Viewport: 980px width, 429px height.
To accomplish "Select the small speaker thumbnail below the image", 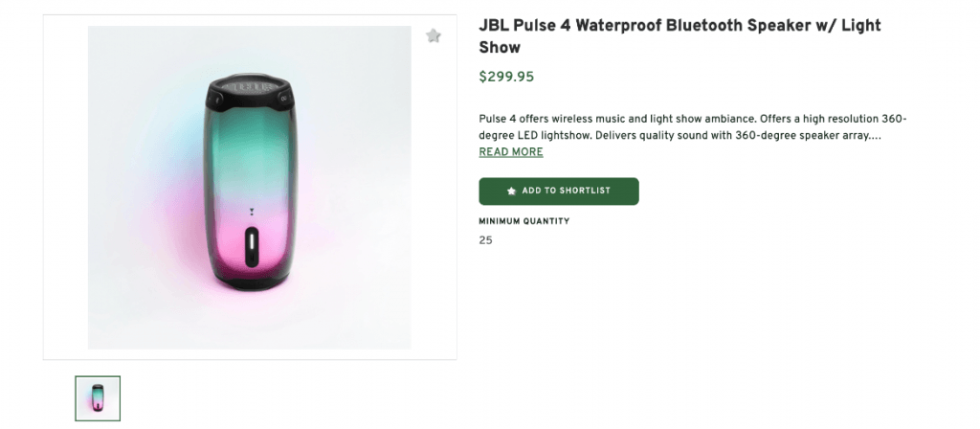I will (x=98, y=398).
